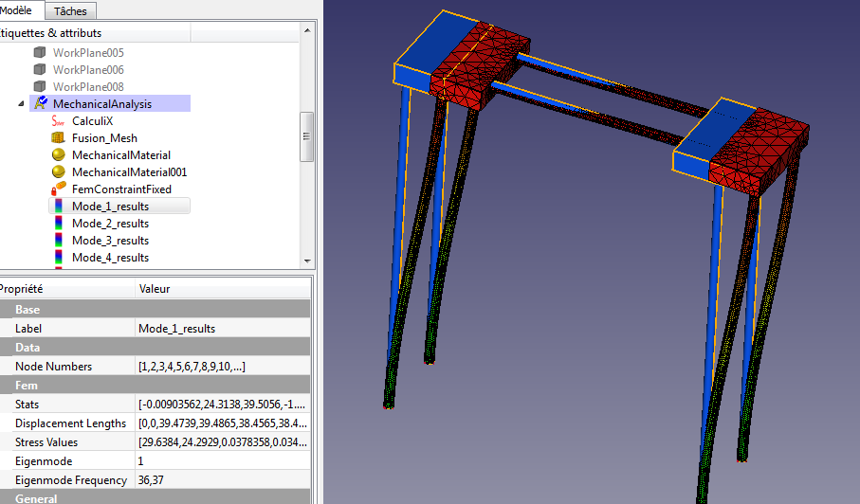This screenshot has height=504, width=860.
Task: Click the WorkPlane005 cube icon
Action: point(40,53)
